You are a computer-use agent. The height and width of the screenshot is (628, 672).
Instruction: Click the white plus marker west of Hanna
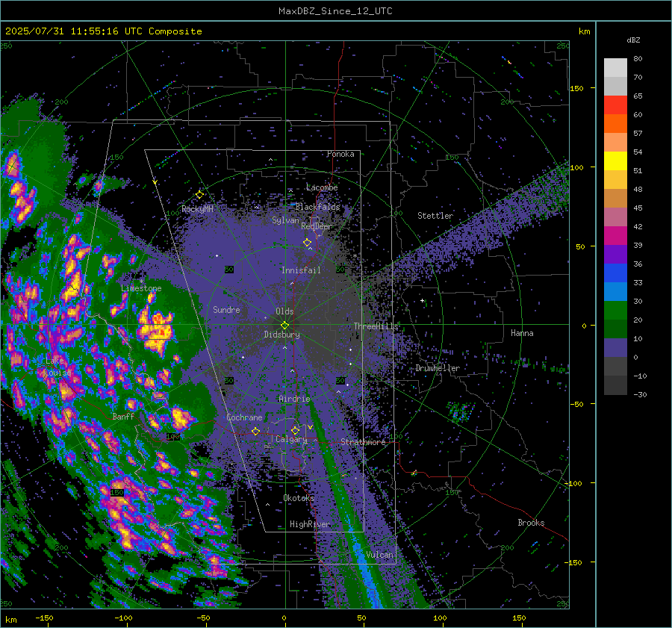coord(422,300)
